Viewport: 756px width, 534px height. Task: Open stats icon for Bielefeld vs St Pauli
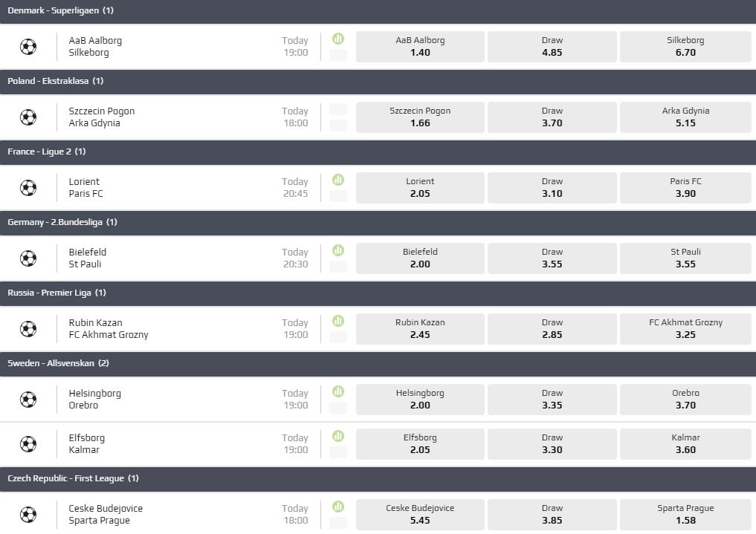point(338,250)
